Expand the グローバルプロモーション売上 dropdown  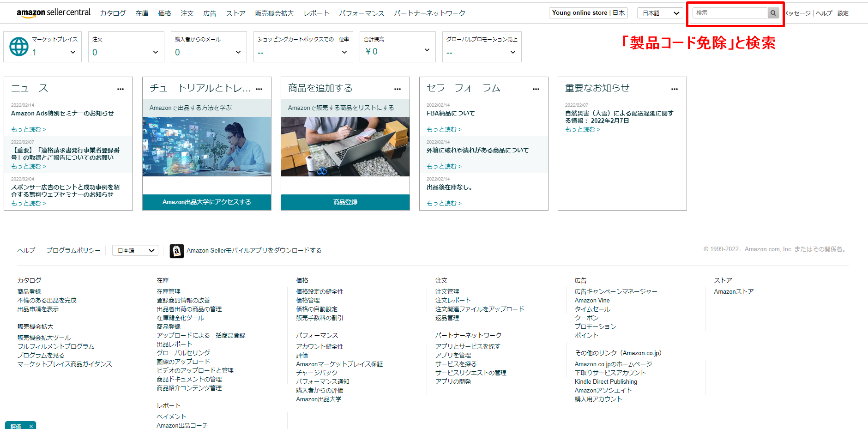click(513, 52)
